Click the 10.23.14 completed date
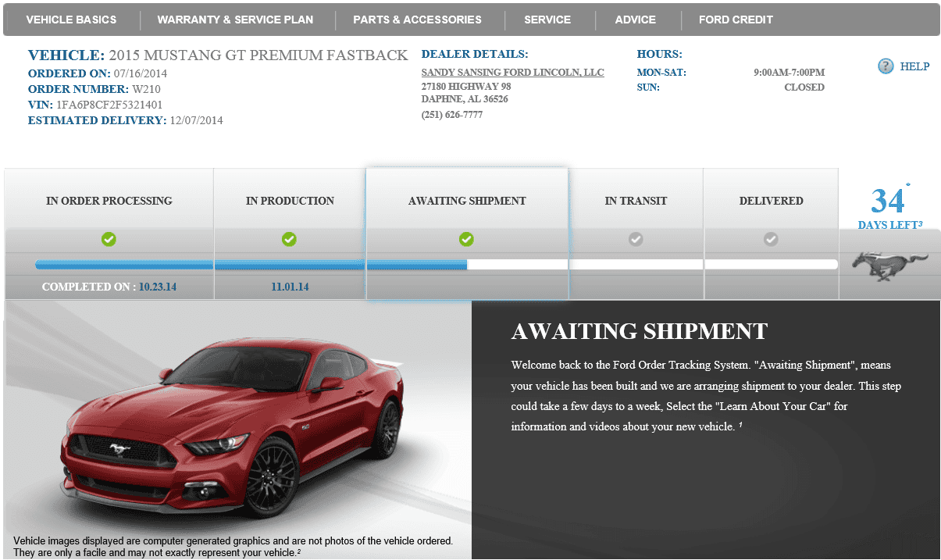Screen dimensions: 941x560 point(158,287)
